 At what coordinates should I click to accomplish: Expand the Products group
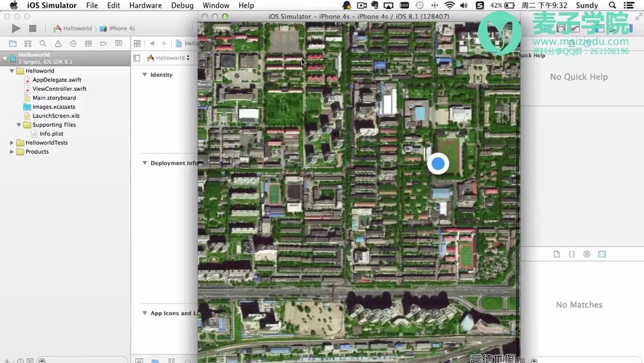(11, 152)
